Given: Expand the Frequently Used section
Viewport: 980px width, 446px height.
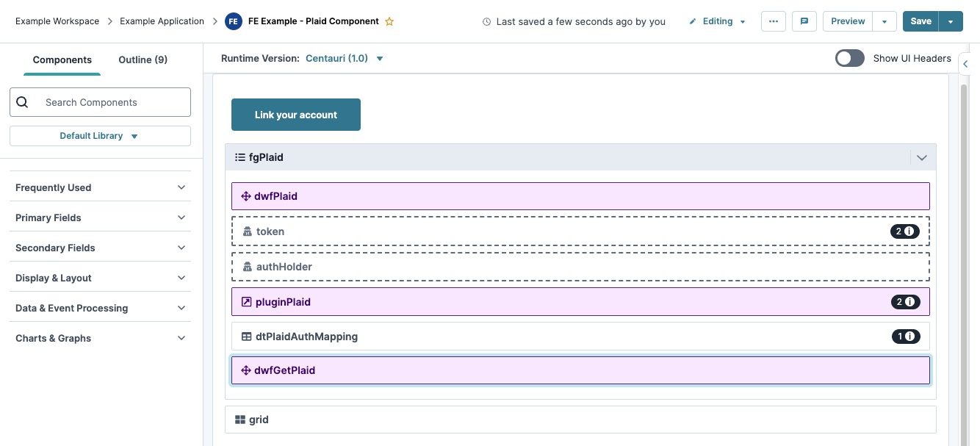Looking at the screenshot, I should point(100,187).
